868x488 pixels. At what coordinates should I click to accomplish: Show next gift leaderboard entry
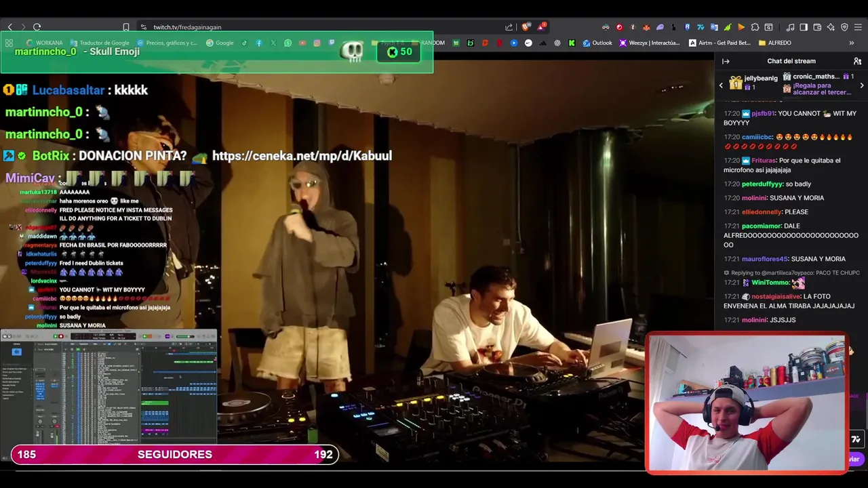click(861, 85)
